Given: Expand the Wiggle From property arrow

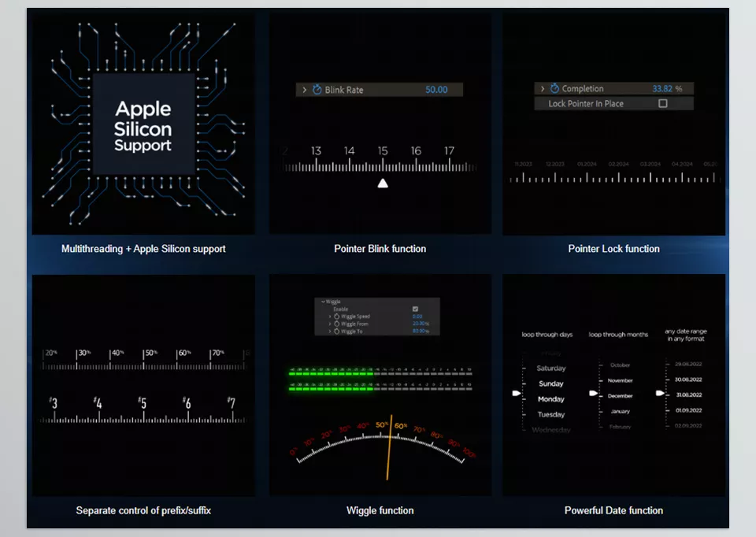Looking at the screenshot, I should click(330, 324).
